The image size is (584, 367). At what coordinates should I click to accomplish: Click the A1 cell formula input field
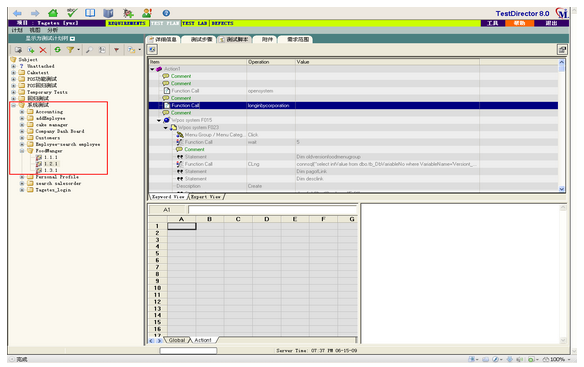point(273,210)
